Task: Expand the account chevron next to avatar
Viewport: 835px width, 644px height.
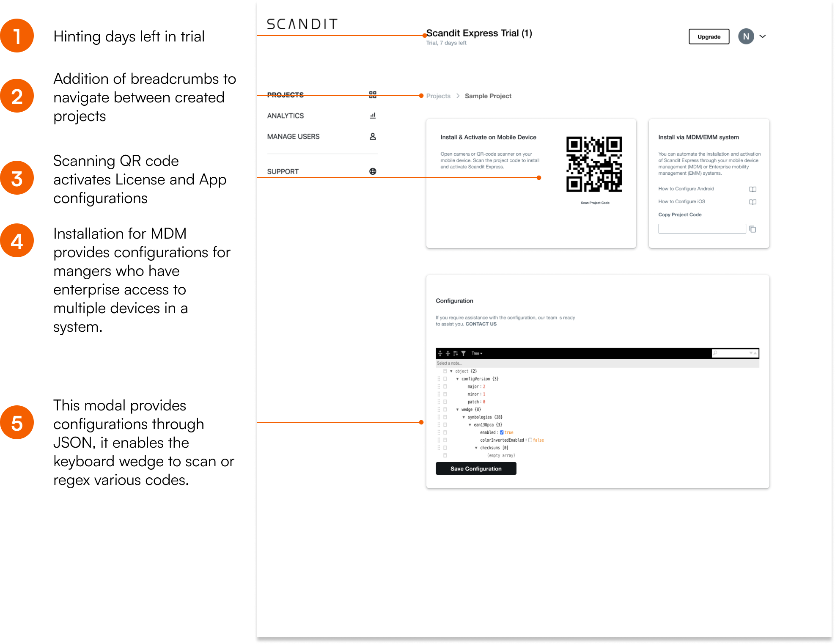Action: 763,36
